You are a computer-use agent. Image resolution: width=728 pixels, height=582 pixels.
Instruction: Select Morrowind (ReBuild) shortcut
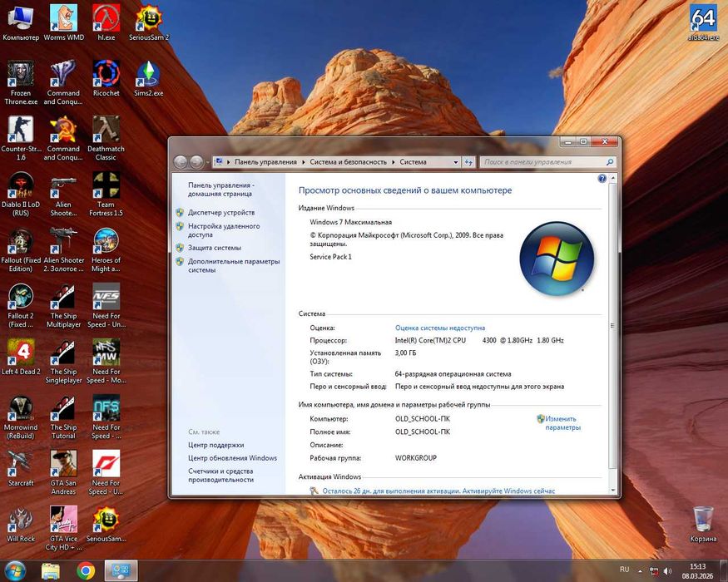pos(21,417)
